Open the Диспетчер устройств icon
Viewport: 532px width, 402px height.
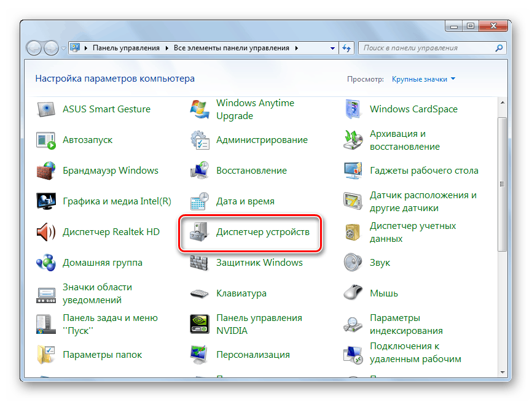pos(200,233)
